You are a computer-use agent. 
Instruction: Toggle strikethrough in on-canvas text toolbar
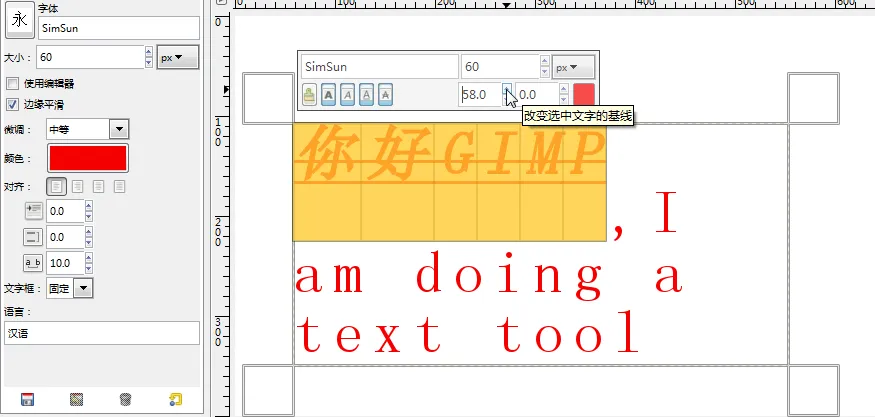coord(386,95)
